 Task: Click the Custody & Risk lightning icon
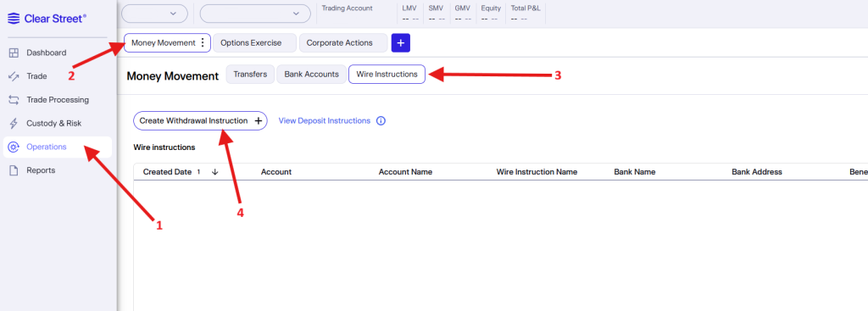[14, 124]
